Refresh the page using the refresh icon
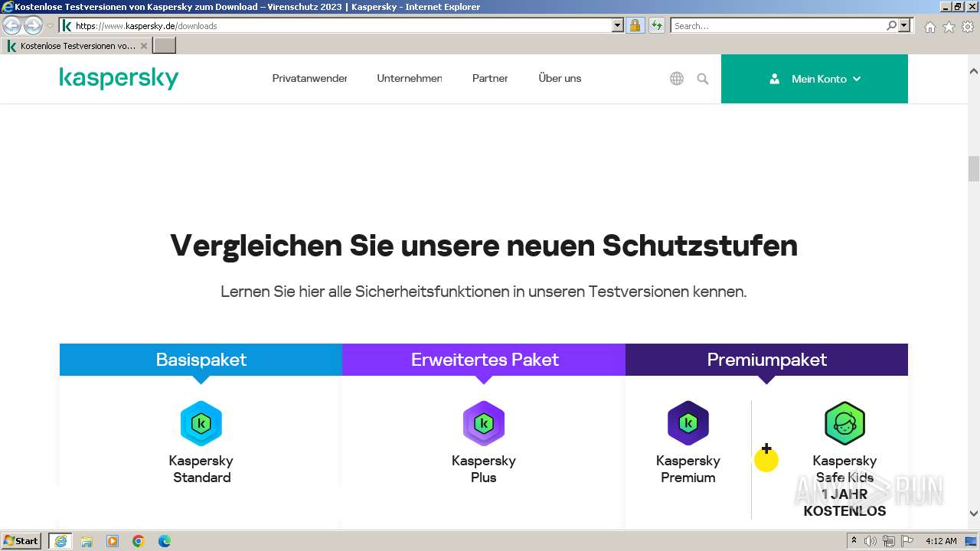The height and width of the screenshot is (551, 980). click(x=657, y=25)
